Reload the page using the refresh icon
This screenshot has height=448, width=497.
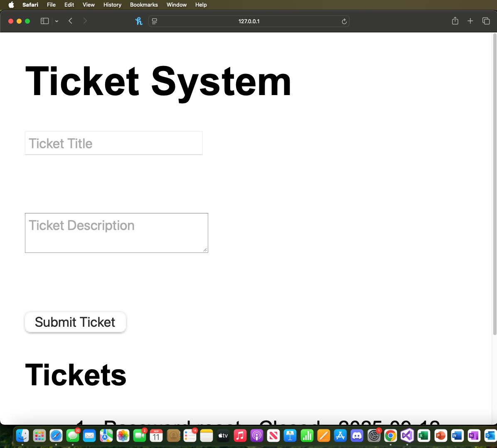[x=344, y=21]
